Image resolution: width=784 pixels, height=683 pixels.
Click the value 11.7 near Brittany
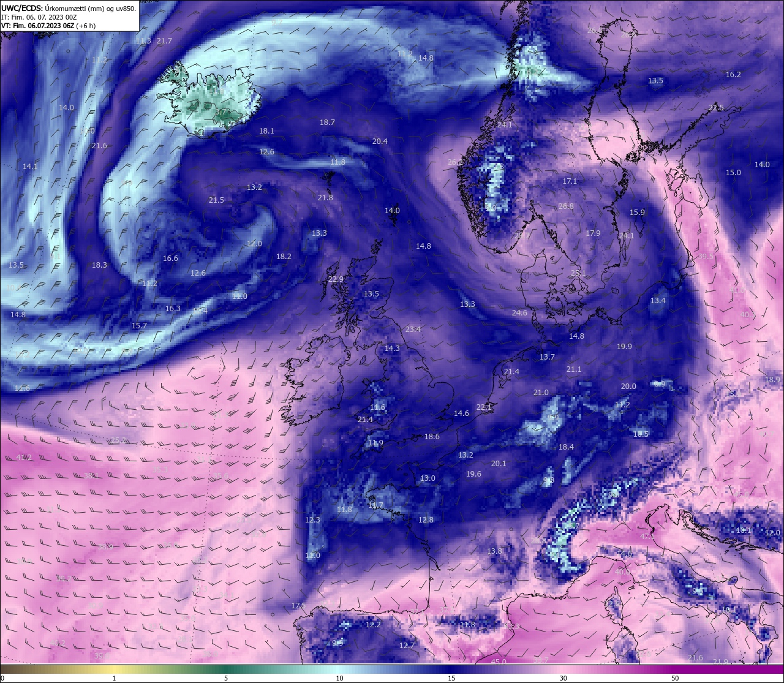[375, 505]
